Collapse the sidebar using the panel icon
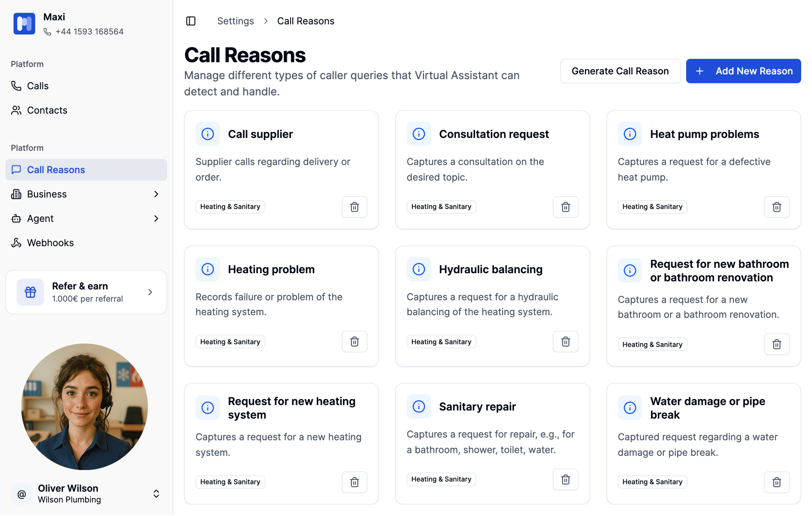This screenshot has width=812, height=516. click(191, 21)
